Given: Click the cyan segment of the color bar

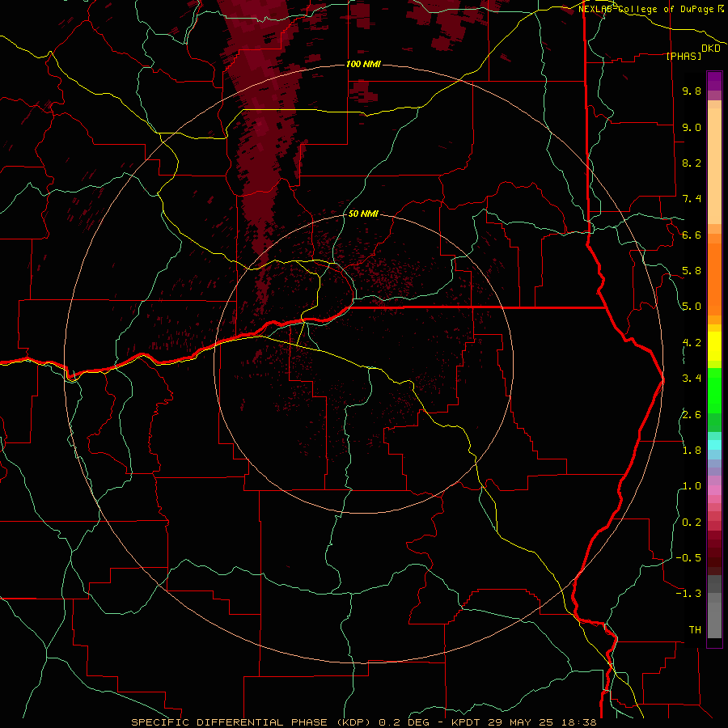Looking at the screenshot, I should [714, 445].
